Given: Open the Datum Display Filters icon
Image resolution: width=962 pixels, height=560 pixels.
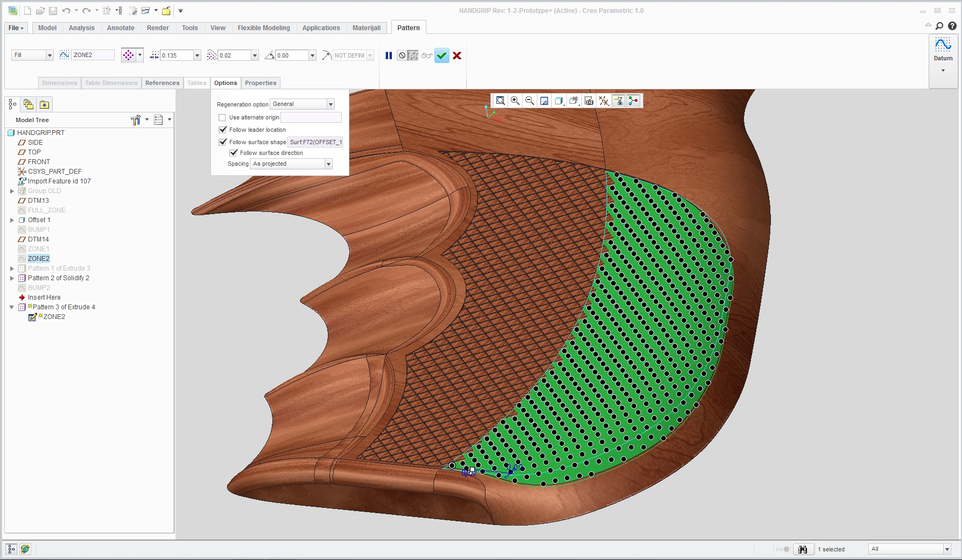Looking at the screenshot, I should [x=604, y=101].
